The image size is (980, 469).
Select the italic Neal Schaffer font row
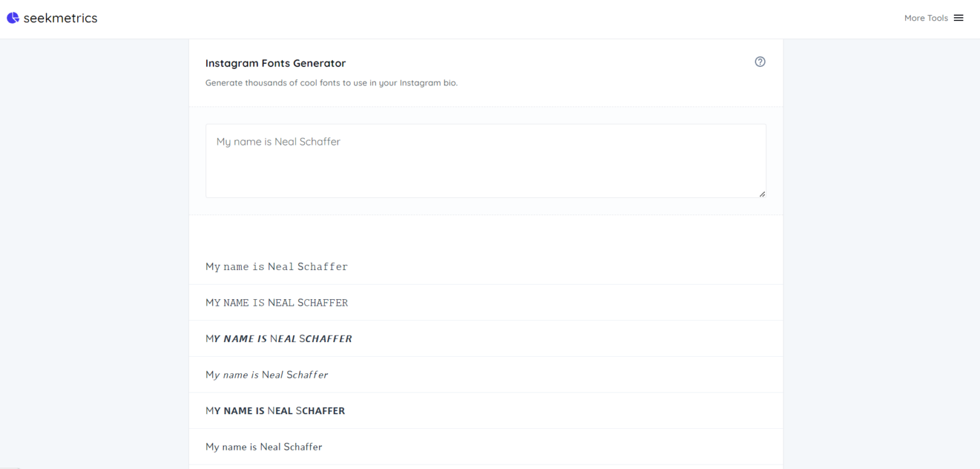pos(267,375)
